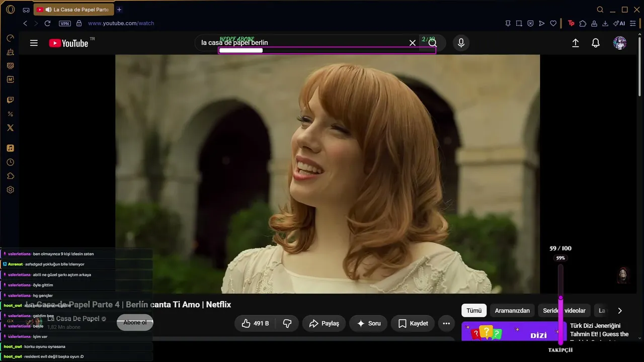Screen dimensions: 644x362
Task: Search with voice microphone
Action: (461, 43)
